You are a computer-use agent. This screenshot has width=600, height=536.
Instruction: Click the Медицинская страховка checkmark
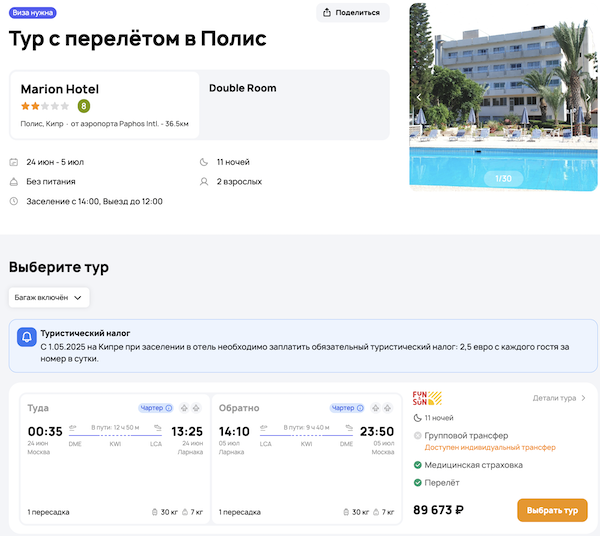tap(417, 465)
